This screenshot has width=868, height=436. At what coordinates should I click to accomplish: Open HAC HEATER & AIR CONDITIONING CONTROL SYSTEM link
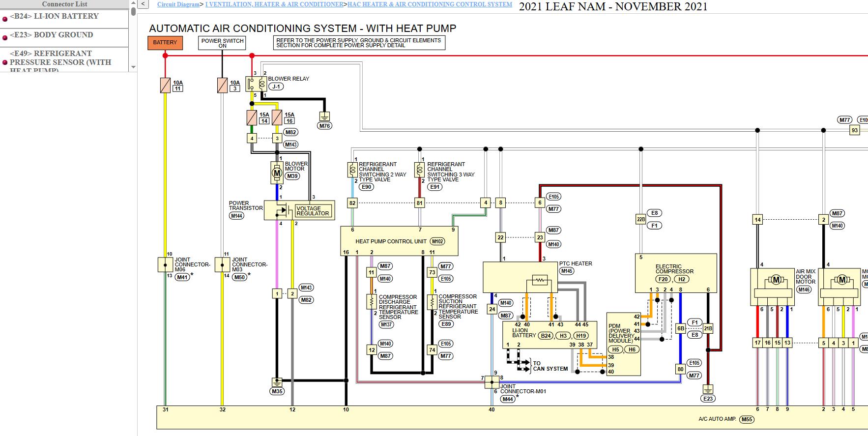(430, 4)
